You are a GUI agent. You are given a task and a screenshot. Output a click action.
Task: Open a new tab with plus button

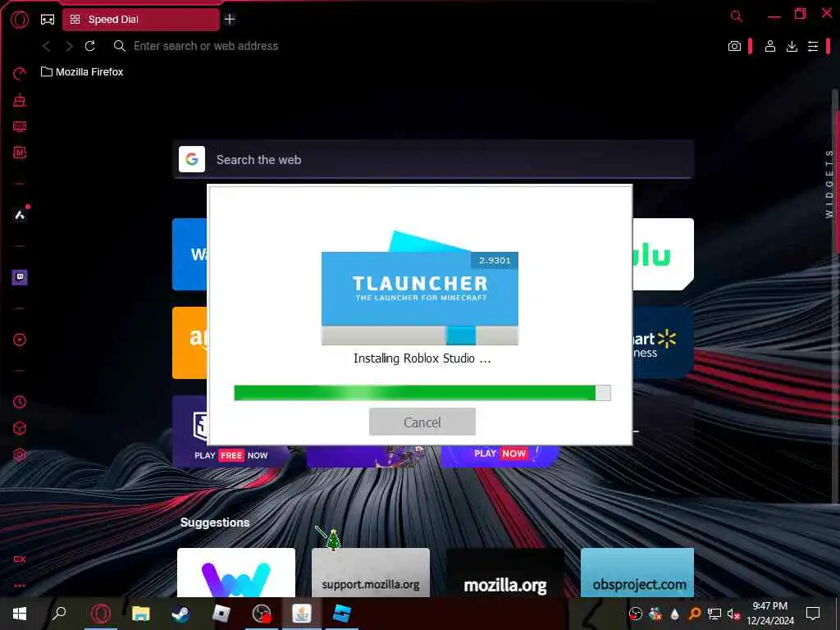pyautogui.click(x=230, y=20)
